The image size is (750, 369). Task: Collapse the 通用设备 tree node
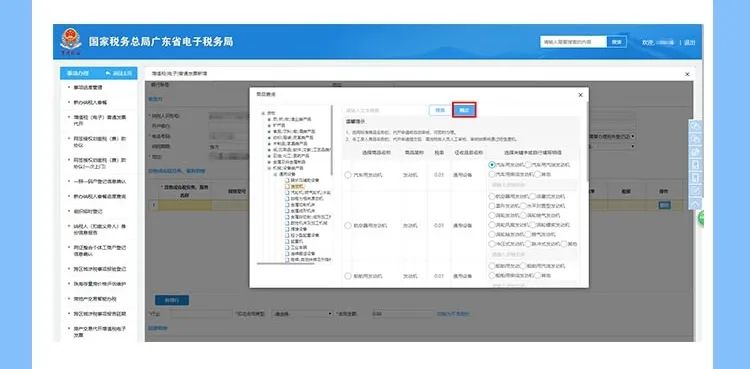click(275, 175)
